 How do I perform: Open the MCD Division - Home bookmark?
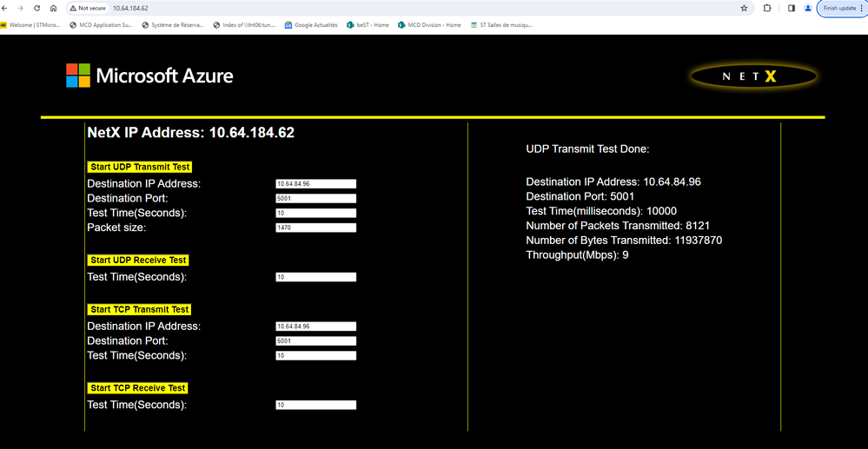coord(429,25)
